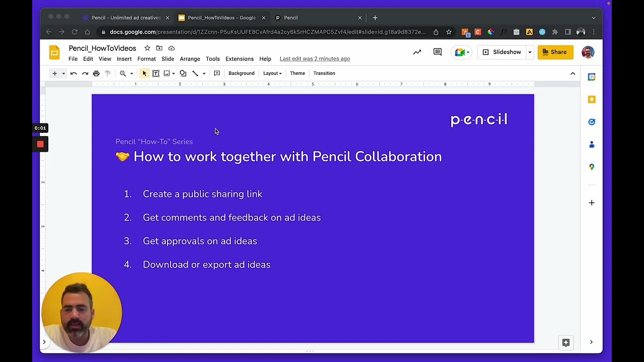Open the activity dashboard trend icon
The image size is (644, 362).
coord(417,52)
